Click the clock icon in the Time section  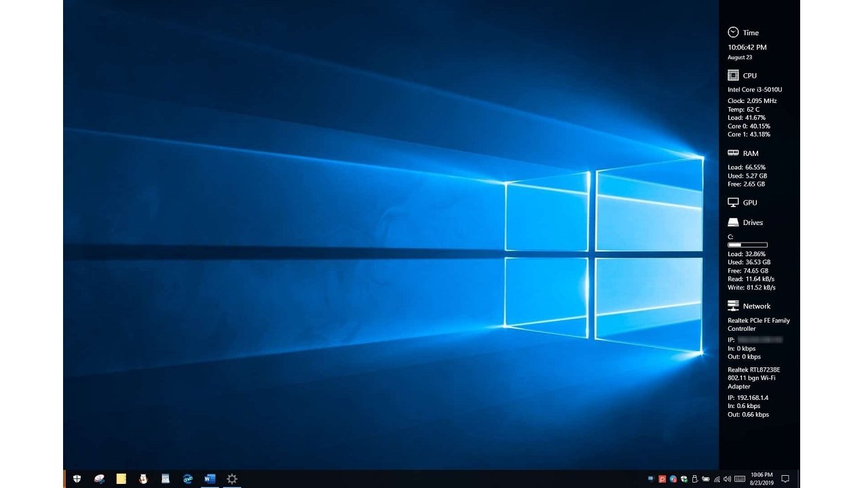tap(733, 32)
